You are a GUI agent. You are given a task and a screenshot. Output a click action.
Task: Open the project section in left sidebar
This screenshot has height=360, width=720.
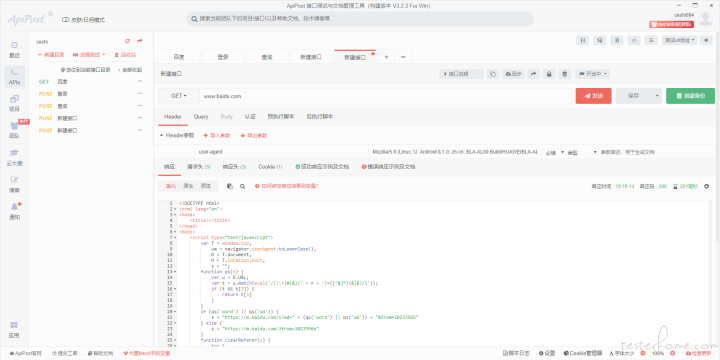15,103
